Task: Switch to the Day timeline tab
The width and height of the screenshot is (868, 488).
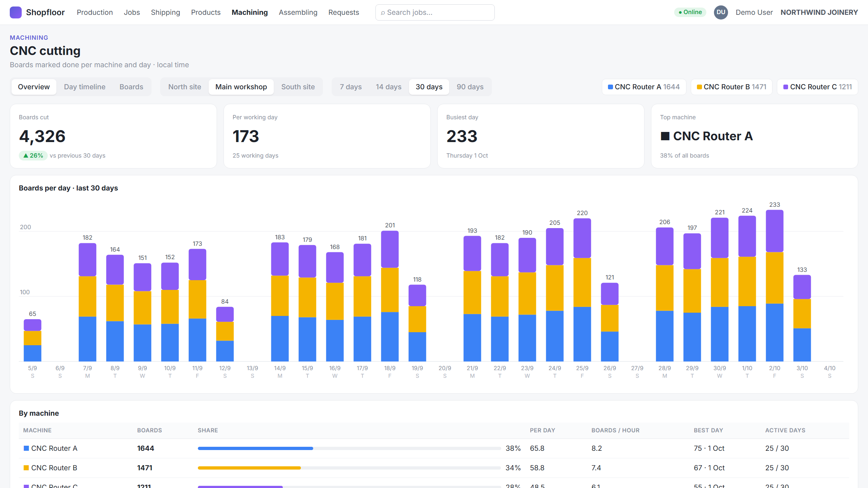Action: (x=85, y=87)
